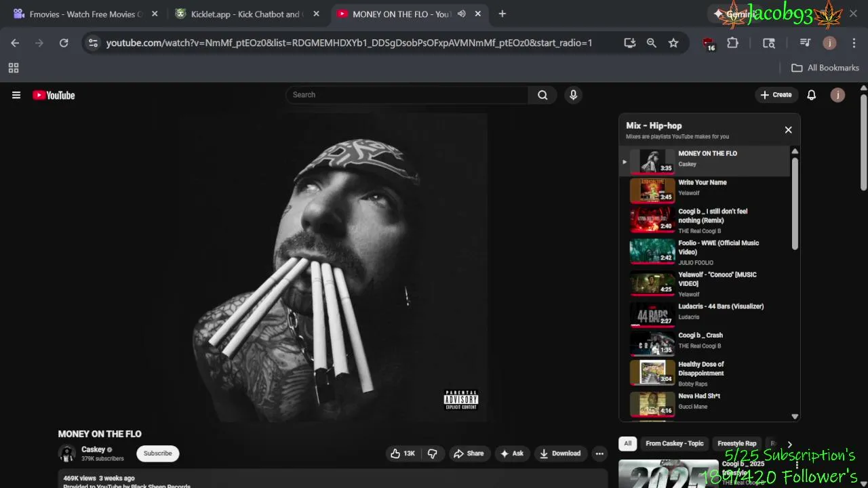Play Foolio - WWE Official Music Video

click(705, 252)
